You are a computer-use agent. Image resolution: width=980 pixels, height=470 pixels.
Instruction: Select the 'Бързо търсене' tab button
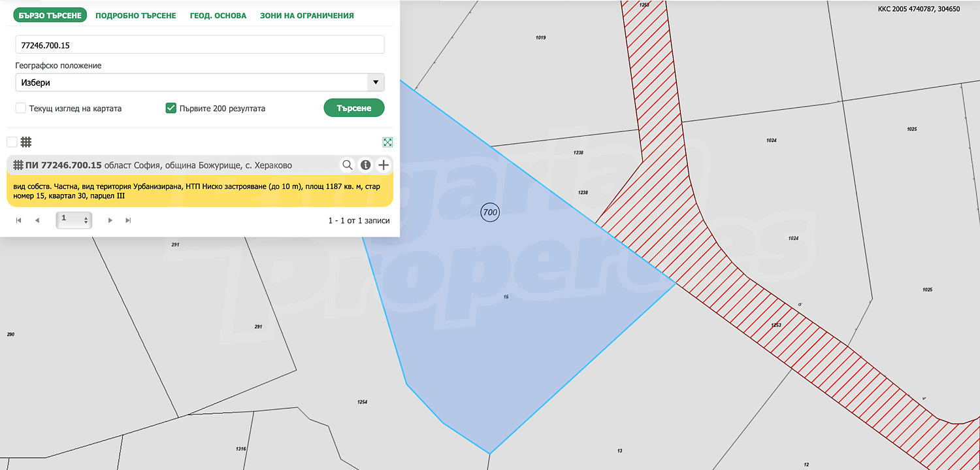pyautogui.click(x=50, y=15)
